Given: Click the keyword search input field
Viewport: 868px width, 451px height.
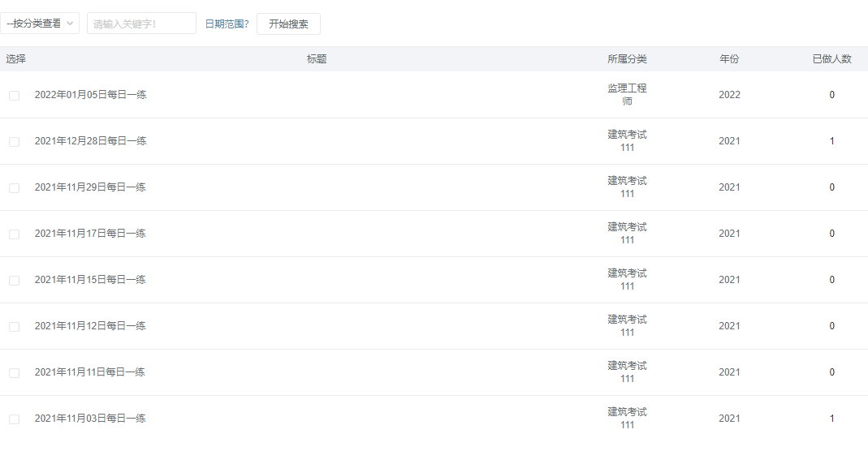Looking at the screenshot, I should (x=141, y=24).
